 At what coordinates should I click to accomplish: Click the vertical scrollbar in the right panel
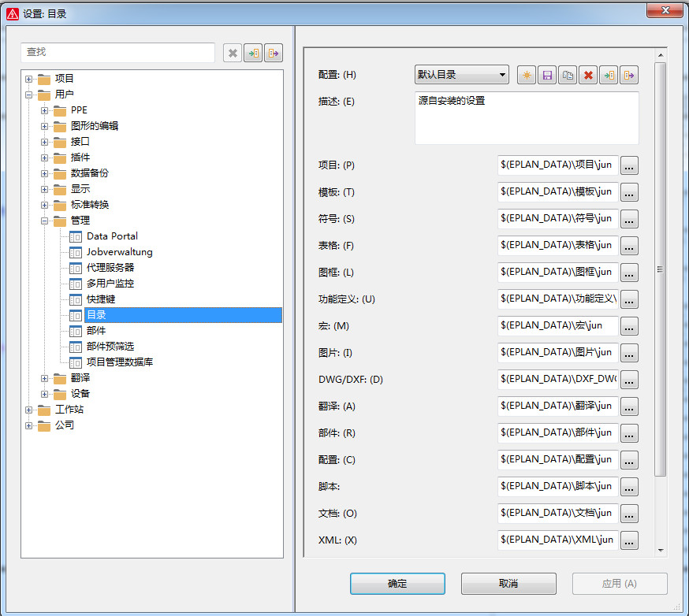[x=661, y=268]
